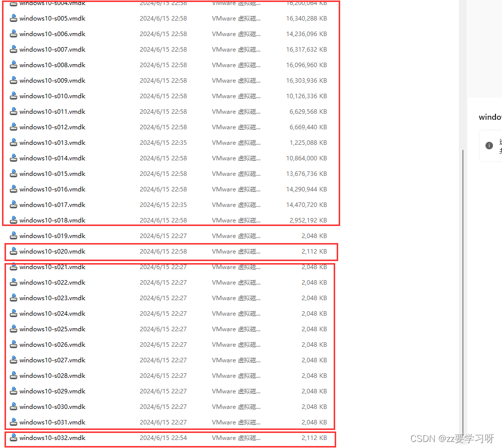The width and height of the screenshot is (502, 448).
Task: Click the disk icon of windows10-s017.vmdk
Action: (14, 204)
